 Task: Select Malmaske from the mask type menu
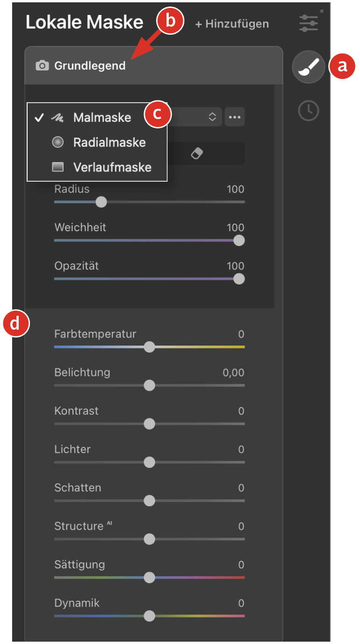tap(102, 118)
